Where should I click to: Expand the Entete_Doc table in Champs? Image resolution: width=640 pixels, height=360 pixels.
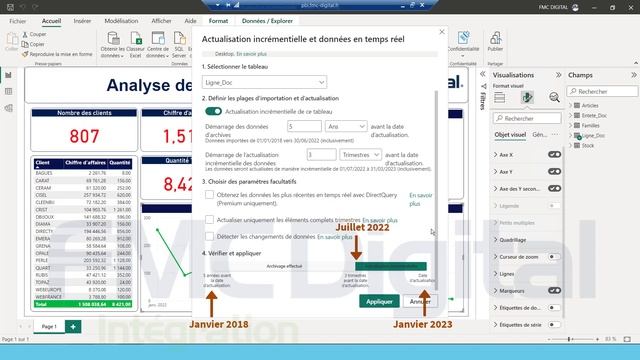(571, 116)
